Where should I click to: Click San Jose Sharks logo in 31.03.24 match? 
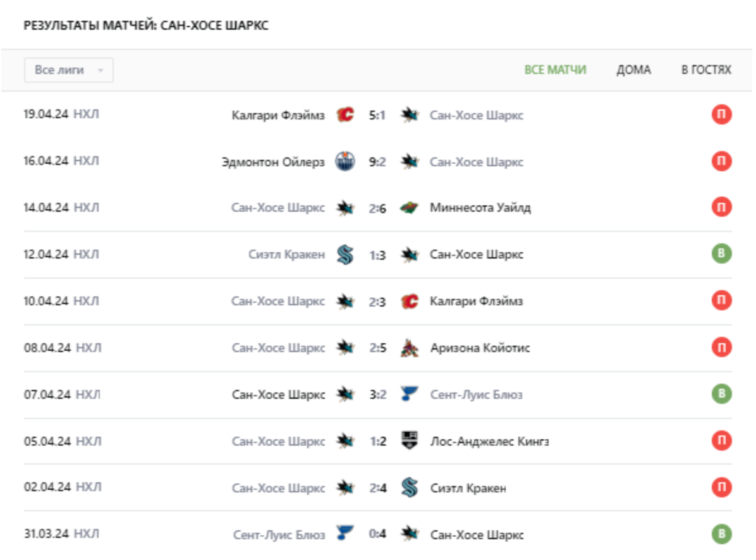(410, 535)
